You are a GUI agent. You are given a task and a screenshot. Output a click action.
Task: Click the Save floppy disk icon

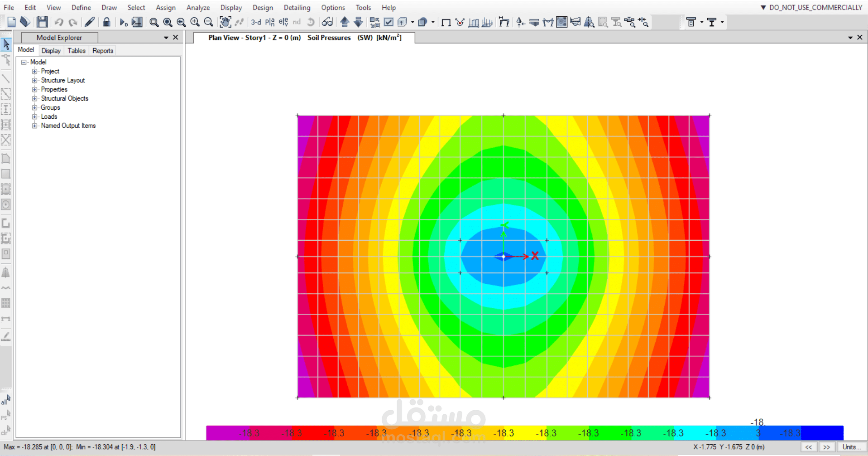pos(42,22)
